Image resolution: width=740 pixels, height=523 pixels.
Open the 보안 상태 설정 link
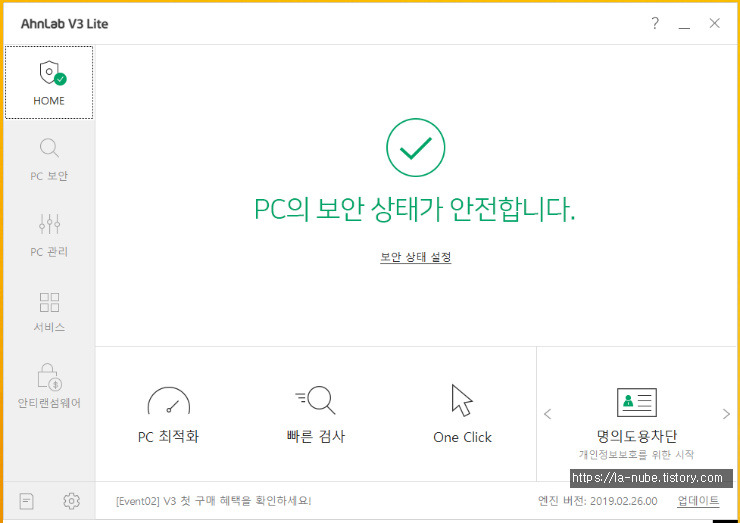pyautogui.click(x=416, y=257)
